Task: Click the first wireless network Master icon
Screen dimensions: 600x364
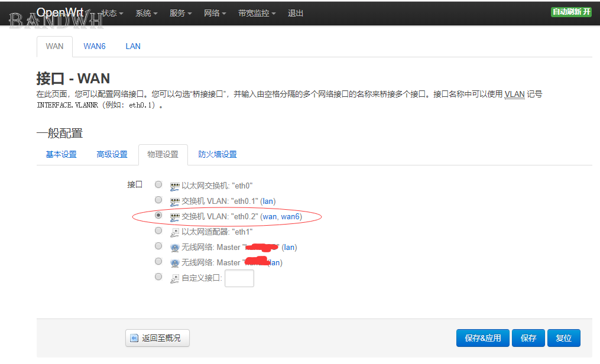Action: click(175, 248)
